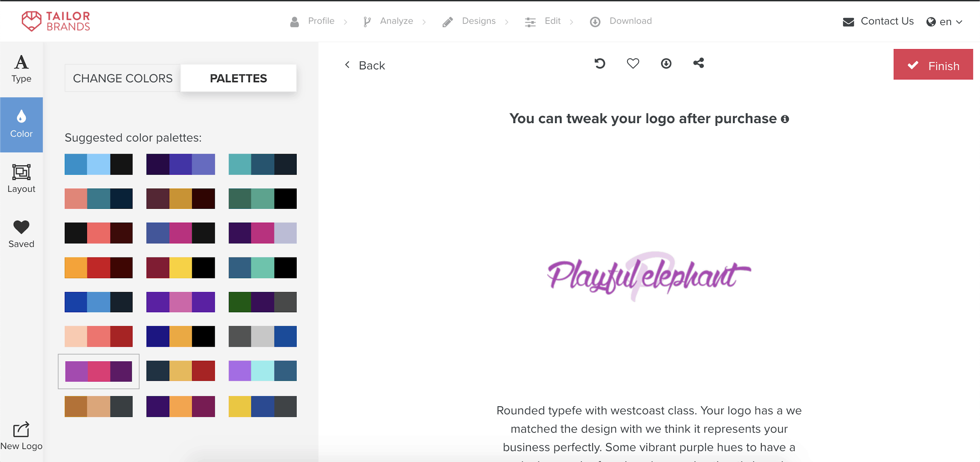Open the Contact Us menu
980x462 pixels.
[878, 21]
